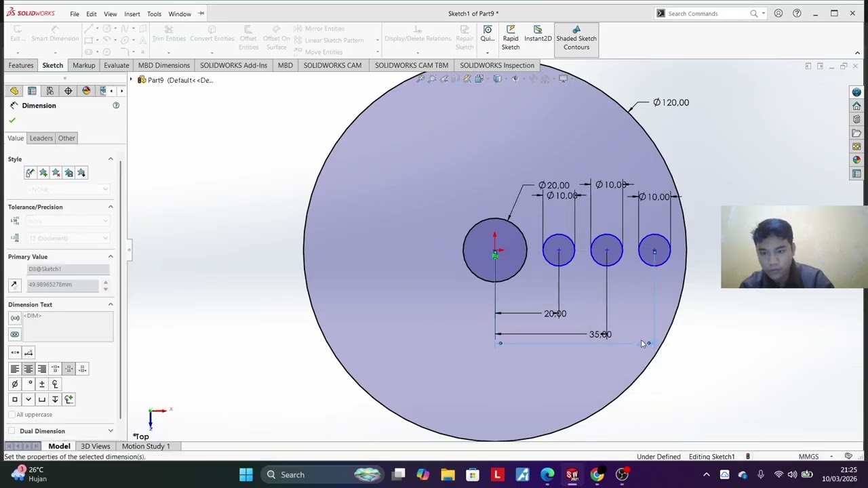Screen dimensions: 868x488
Task: Select left justify for dimension text
Action: click(14, 369)
